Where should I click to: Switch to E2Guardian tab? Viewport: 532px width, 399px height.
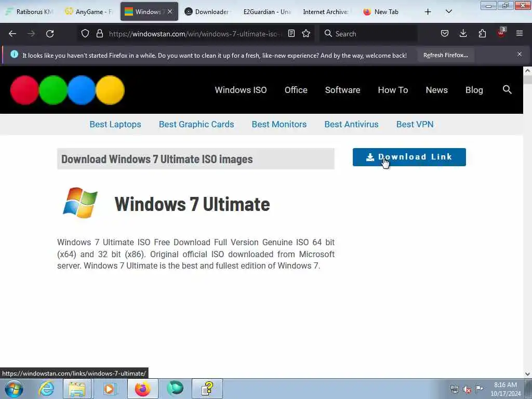(x=267, y=12)
